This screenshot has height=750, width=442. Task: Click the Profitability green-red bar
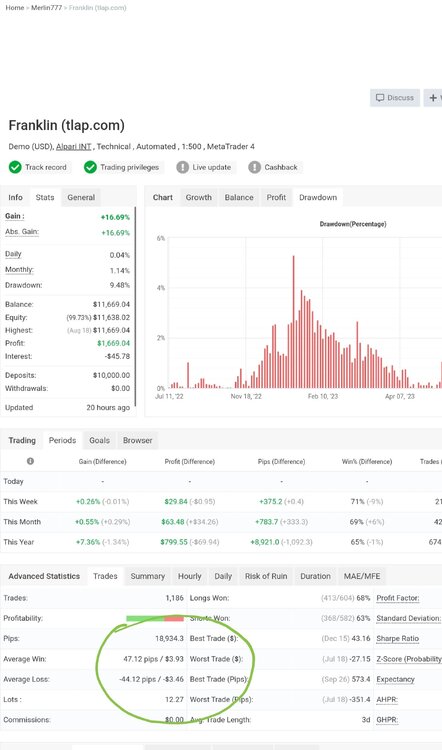click(x=155, y=618)
